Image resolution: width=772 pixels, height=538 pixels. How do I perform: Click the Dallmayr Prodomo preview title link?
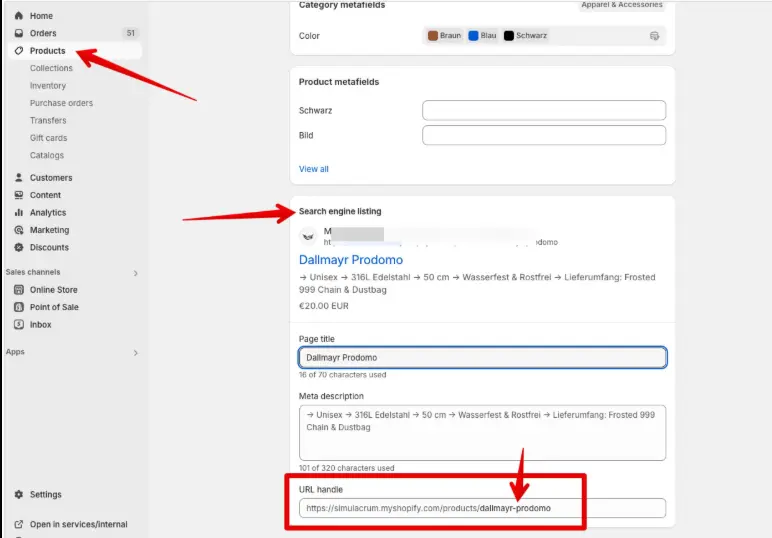click(351, 259)
